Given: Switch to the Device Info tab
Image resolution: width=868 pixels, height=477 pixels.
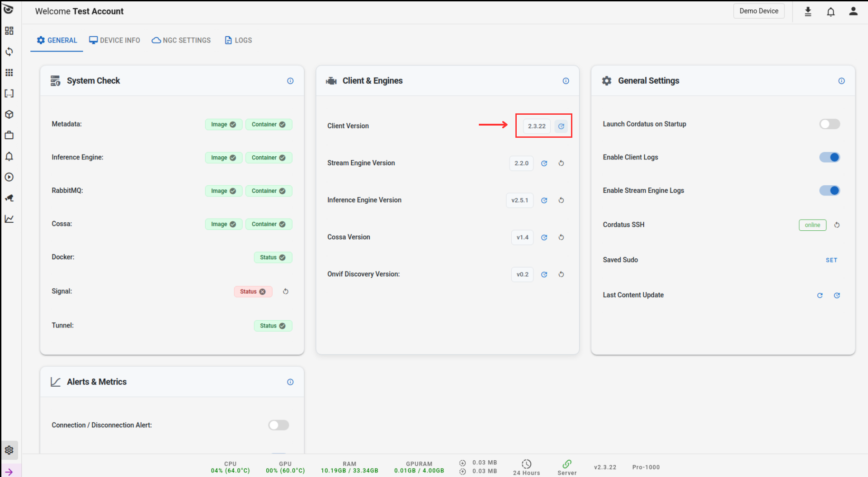Looking at the screenshot, I should tap(115, 40).
